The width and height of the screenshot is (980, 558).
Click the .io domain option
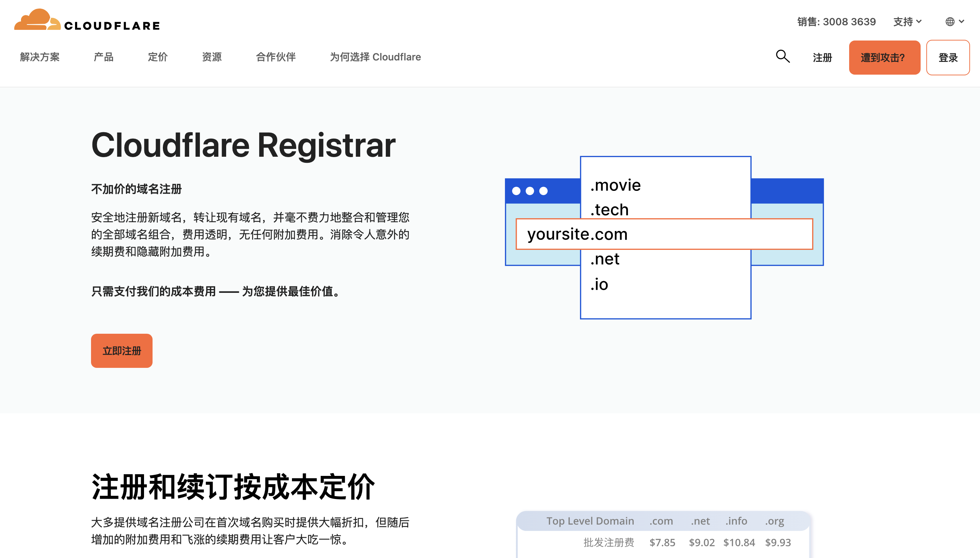[x=599, y=284]
